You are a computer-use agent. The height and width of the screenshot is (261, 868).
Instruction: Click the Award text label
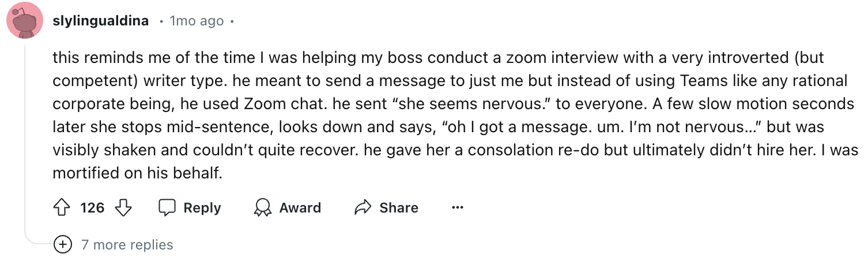click(x=300, y=208)
